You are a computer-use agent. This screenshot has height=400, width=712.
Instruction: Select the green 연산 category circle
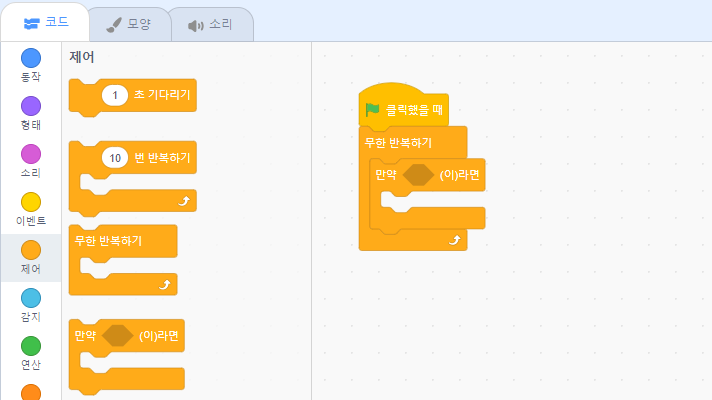click(31, 346)
